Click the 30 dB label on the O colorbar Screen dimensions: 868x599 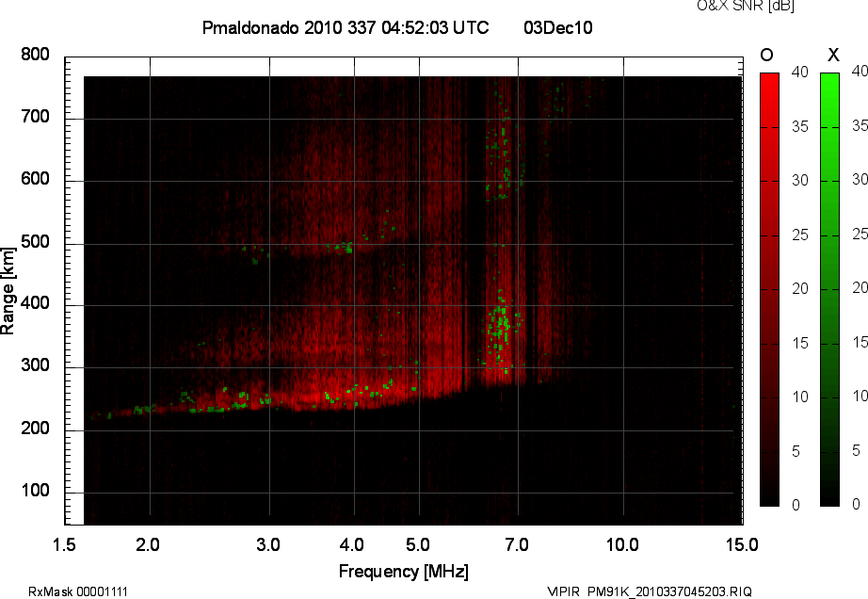click(800, 181)
